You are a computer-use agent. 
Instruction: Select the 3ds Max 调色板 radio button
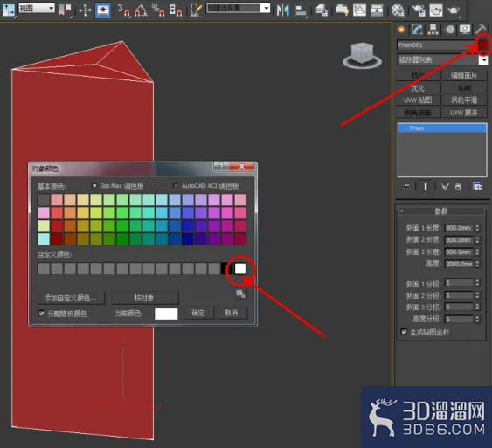pyautogui.click(x=94, y=186)
